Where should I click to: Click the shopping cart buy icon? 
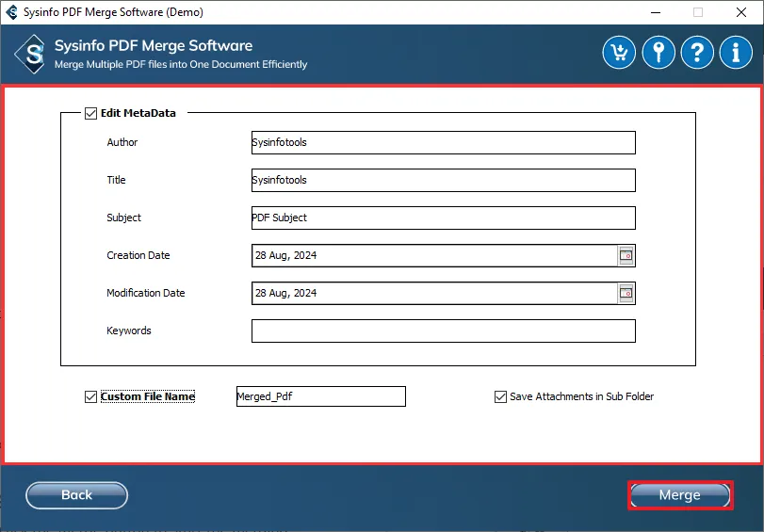pos(619,53)
